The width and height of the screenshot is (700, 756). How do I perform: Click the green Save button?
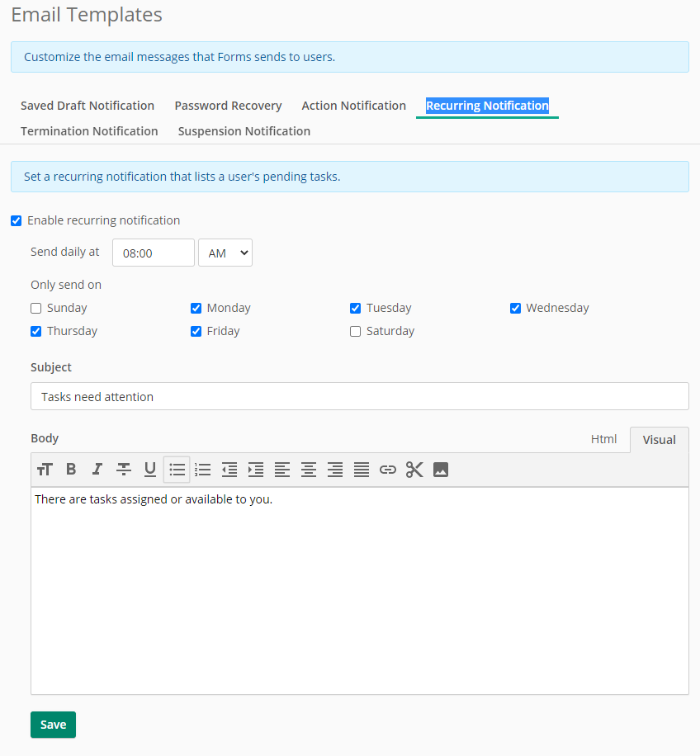53,725
